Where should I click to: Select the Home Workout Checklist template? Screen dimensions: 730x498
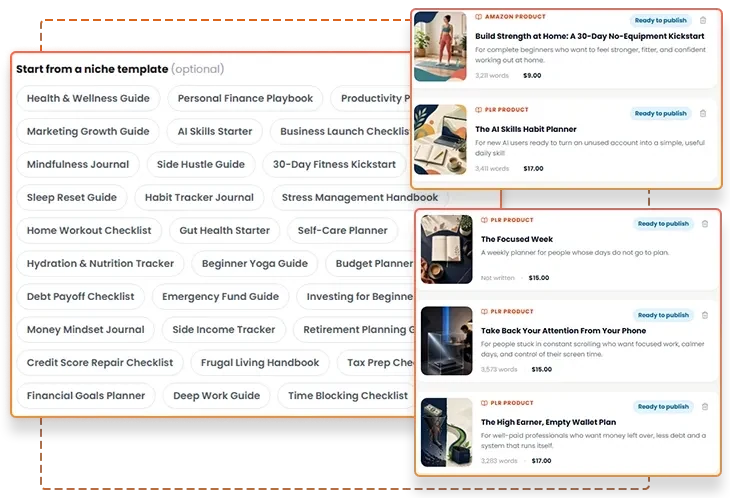click(89, 230)
